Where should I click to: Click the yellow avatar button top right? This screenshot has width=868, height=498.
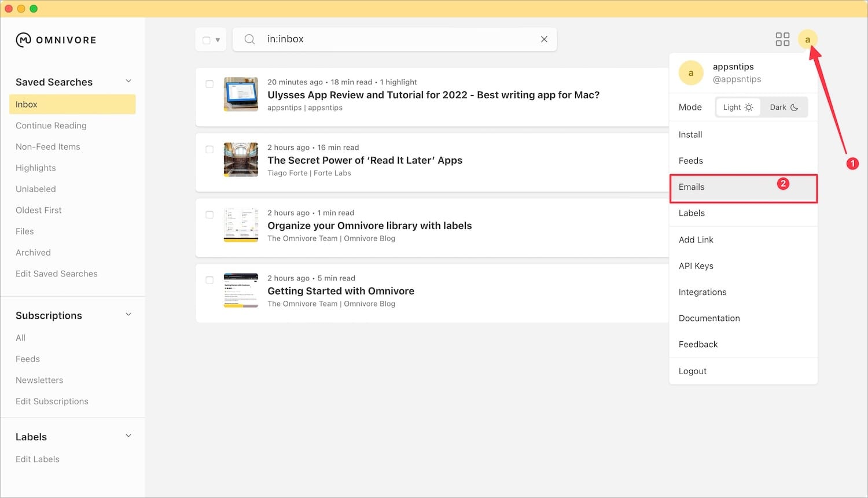coord(807,39)
